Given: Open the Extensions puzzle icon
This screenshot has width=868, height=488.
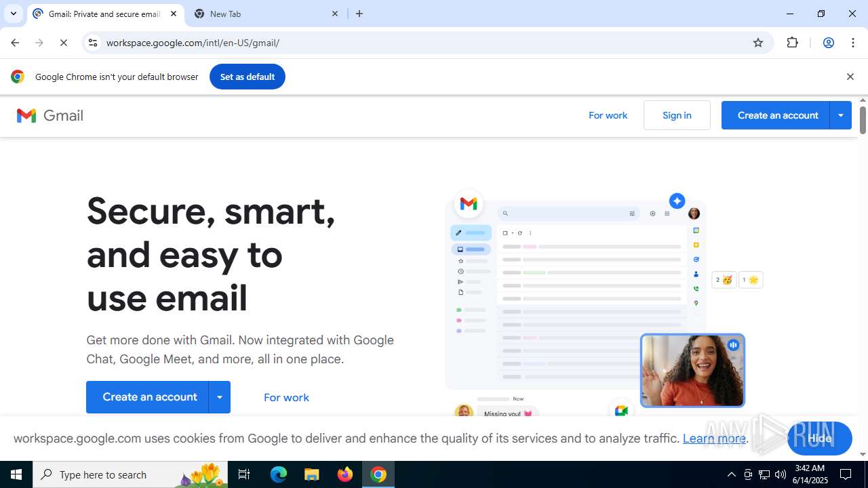Looking at the screenshot, I should (x=793, y=43).
